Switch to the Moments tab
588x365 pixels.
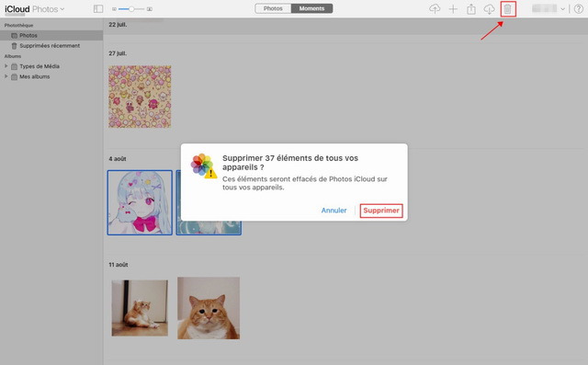(311, 8)
